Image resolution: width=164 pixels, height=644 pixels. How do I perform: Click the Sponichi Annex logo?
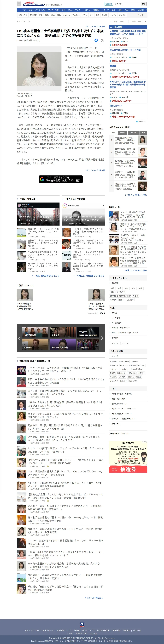click(34, 4)
